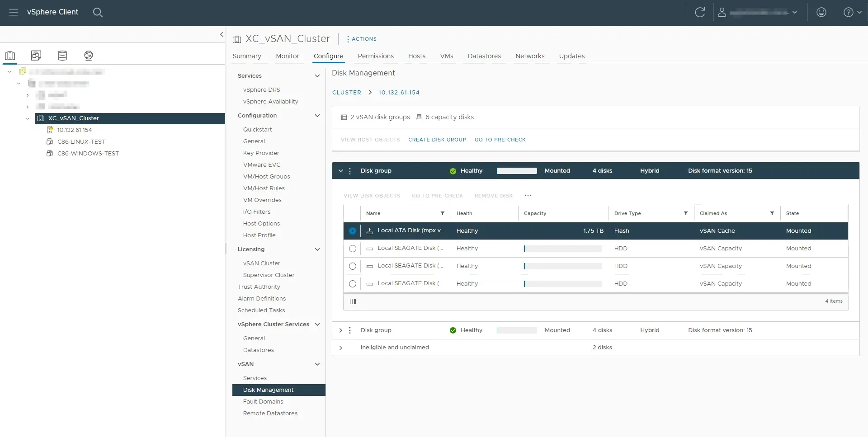Click CREATE DISK GROUP
868x437 pixels.
pos(437,140)
